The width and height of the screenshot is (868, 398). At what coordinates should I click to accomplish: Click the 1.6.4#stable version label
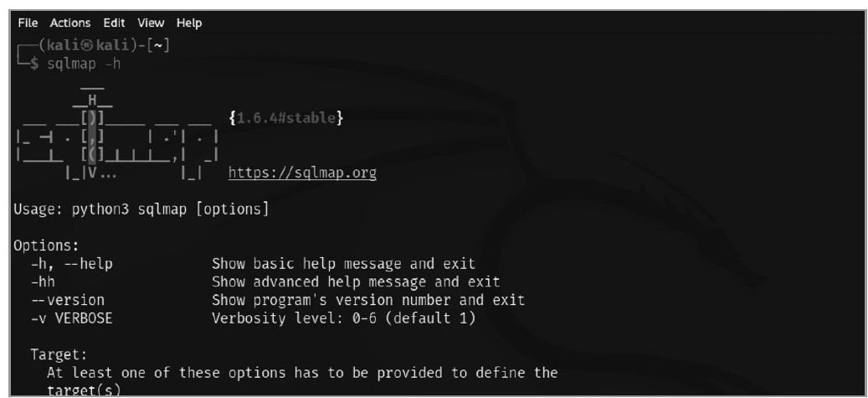[285, 117]
